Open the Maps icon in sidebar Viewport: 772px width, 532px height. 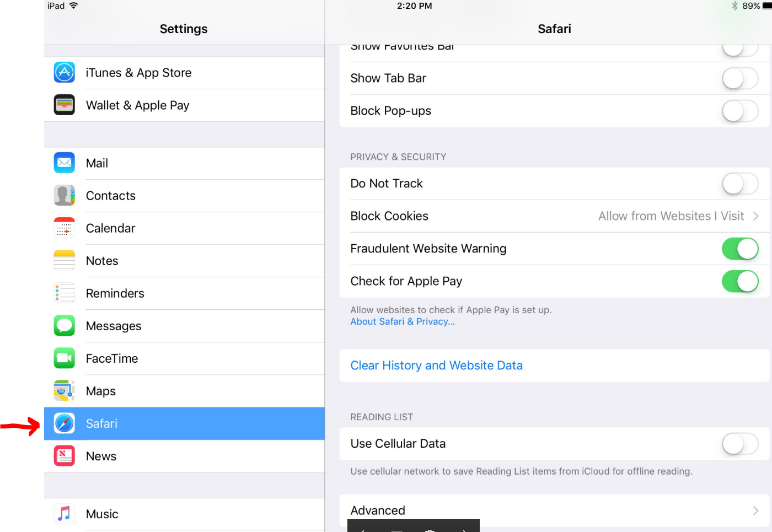tap(65, 391)
